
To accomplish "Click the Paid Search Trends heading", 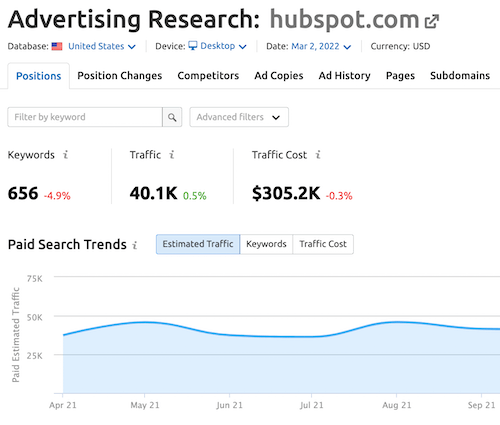I will 67,244.
